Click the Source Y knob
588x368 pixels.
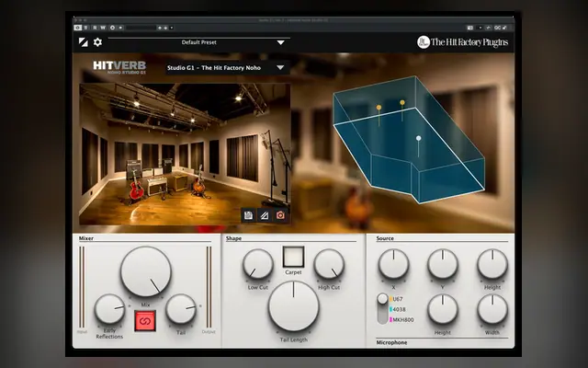coord(443,264)
